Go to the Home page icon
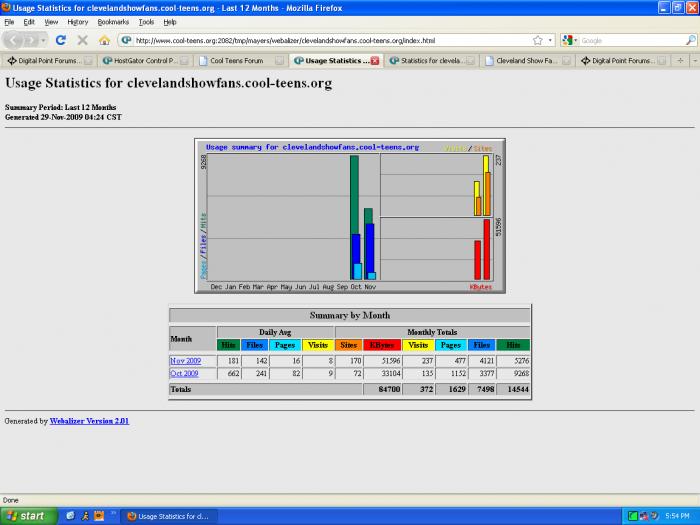 pos(104,40)
